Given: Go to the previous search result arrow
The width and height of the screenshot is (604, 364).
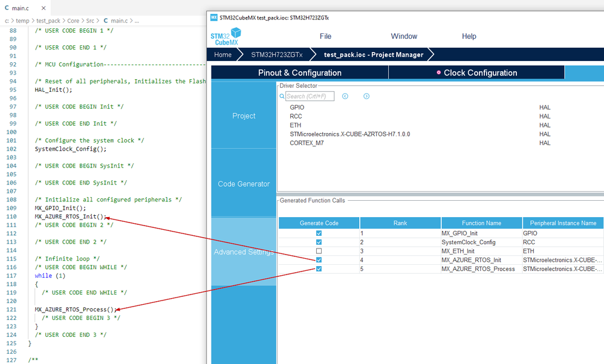Looking at the screenshot, I should click(x=345, y=96).
